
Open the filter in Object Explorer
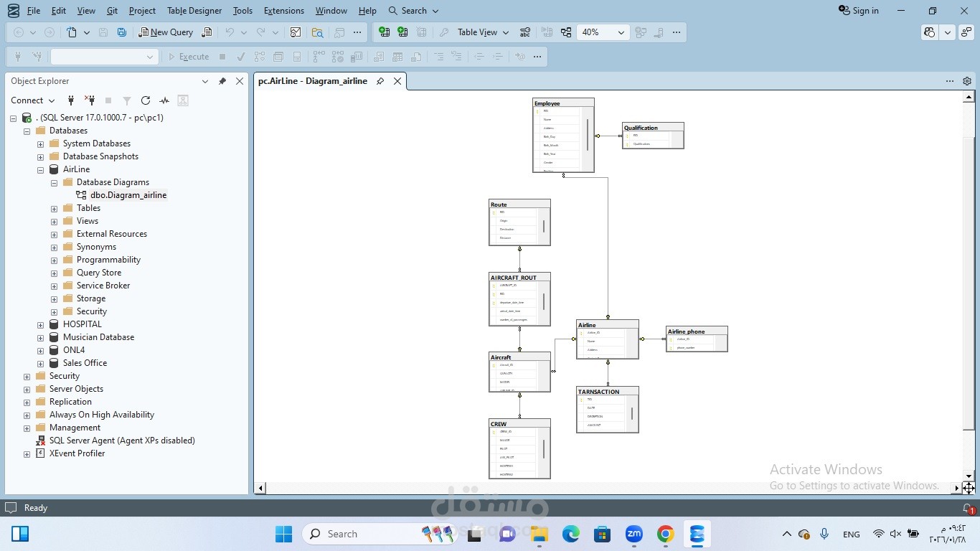126,100
